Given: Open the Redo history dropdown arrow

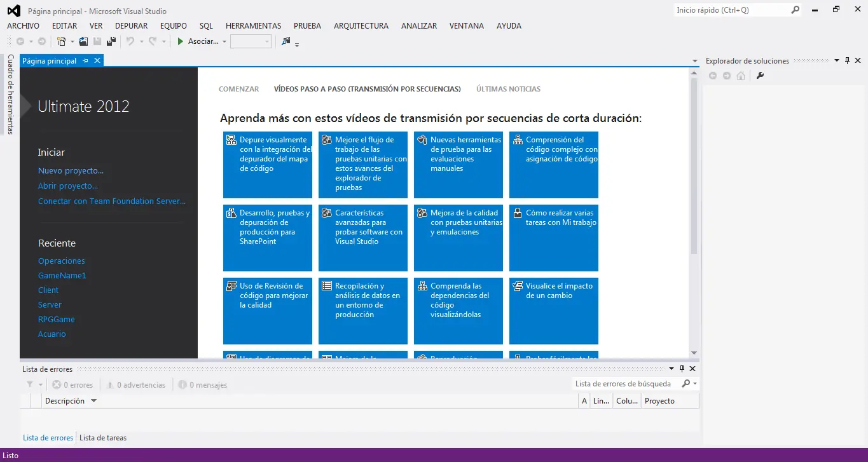Looking at the screenshot, I should tap(163, 42).
